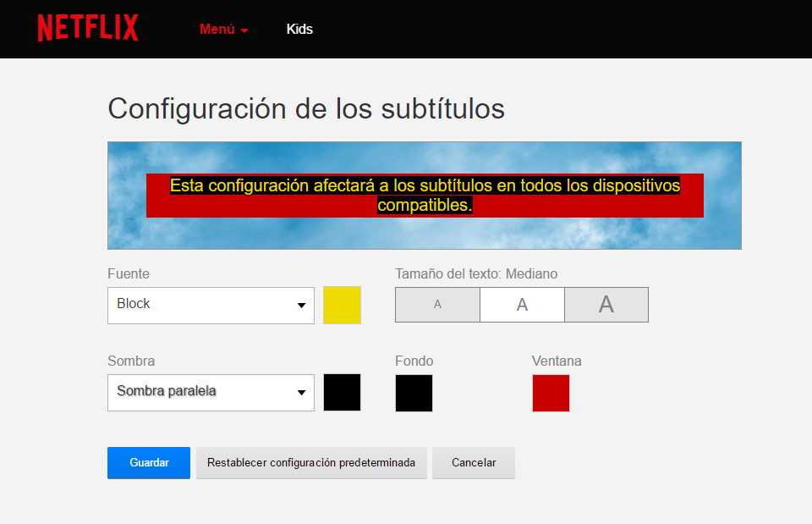
Task: Select the Kids menu item
Action: pyautogui.click(x=300, y=29)
